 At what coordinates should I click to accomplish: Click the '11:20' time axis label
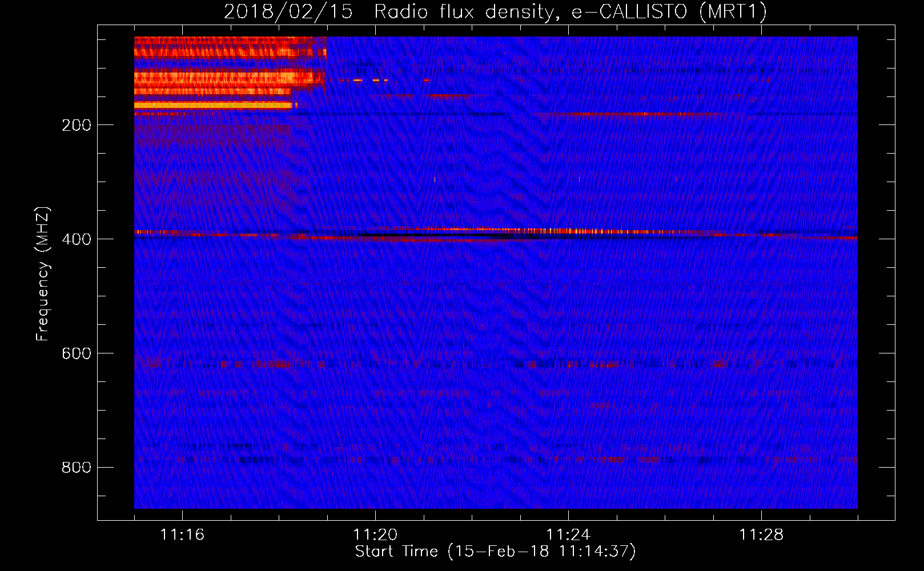pos(375,534)
